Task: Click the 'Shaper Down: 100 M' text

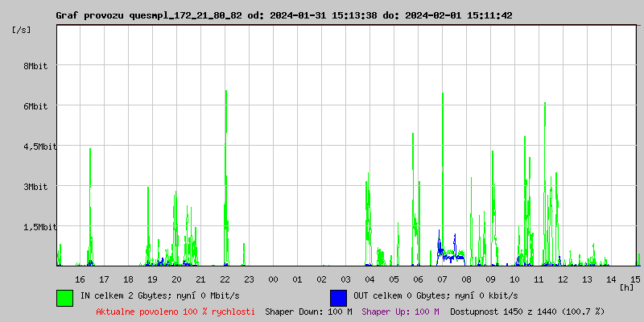Action: point(308,312)
